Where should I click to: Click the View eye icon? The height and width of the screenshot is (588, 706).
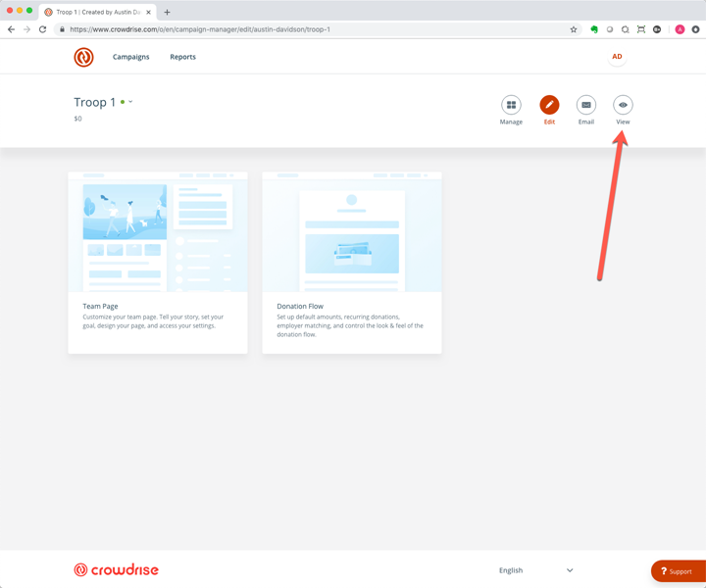pyautogui.click(x=623, y=105)
